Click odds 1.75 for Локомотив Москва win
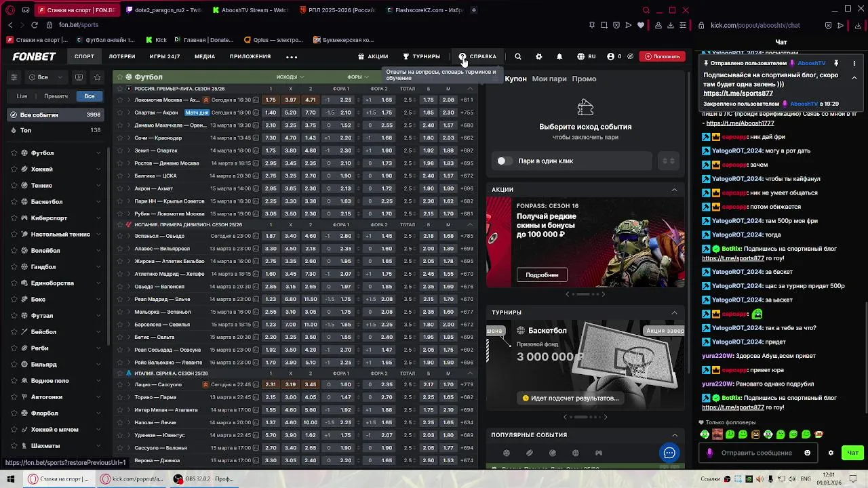The width and height of the screenshot is (868, 488). (x=271, y=100)
